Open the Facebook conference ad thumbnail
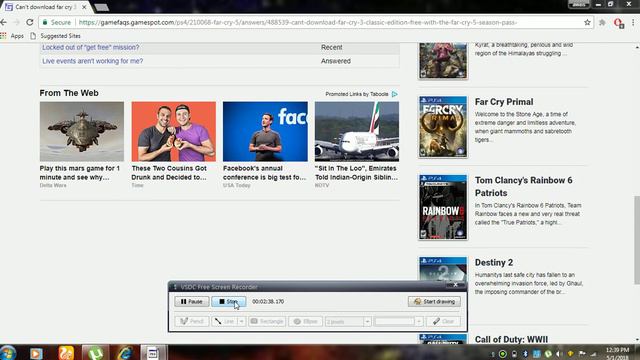 pyautogui.click(x=265, y=131)
